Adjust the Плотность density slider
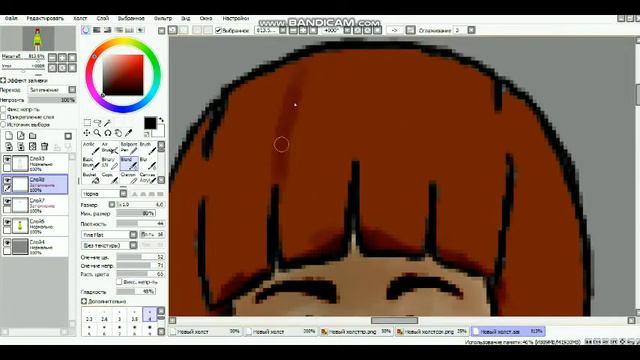This screenshot has height=360, width=640. click(140, 224)
